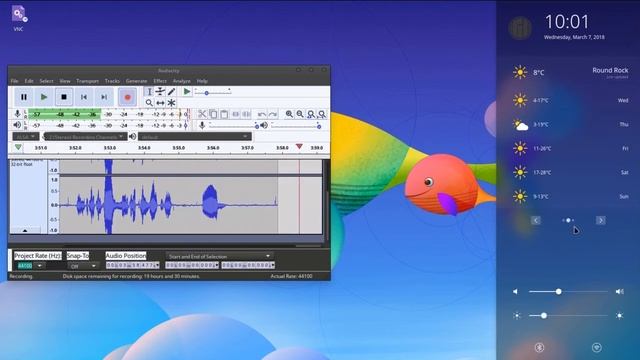Click the Redo arrow icon
Image resolution: width=640 pixels, height=360 pixels.
[273, 114]
